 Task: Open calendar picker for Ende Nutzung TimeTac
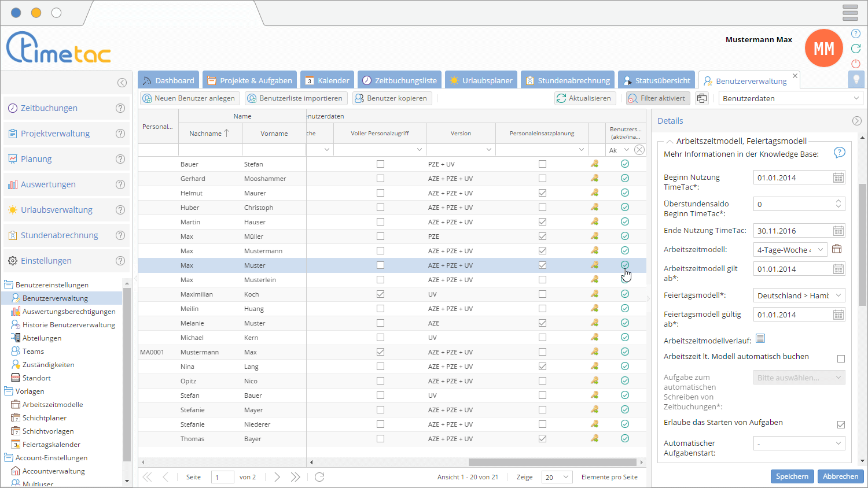pyautogui.click(x=838, y=231)
